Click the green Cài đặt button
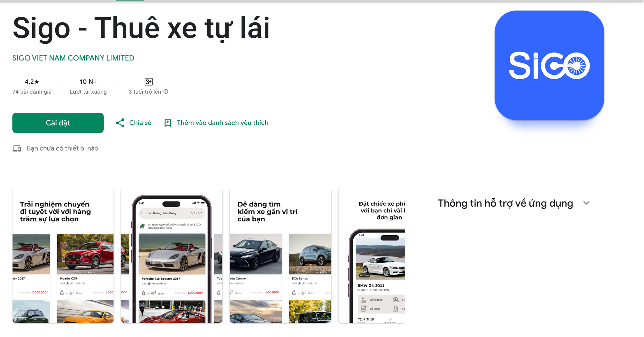The image size is (644, 337). click(58, 123)
